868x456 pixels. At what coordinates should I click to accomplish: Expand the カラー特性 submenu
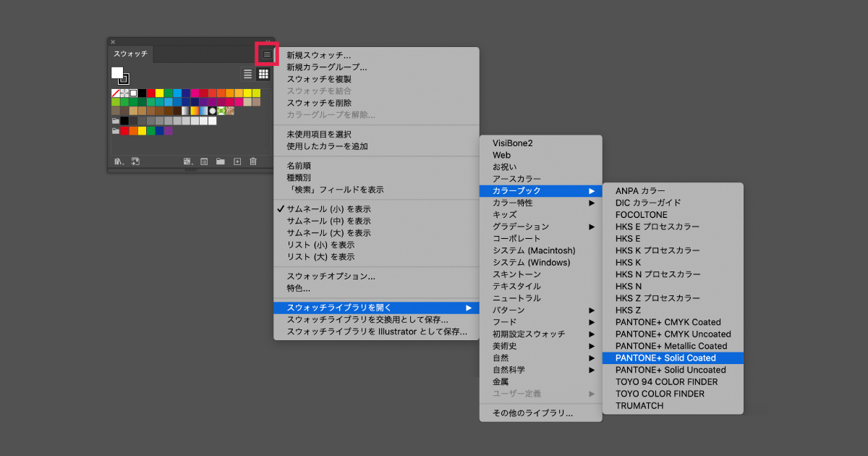541,203
